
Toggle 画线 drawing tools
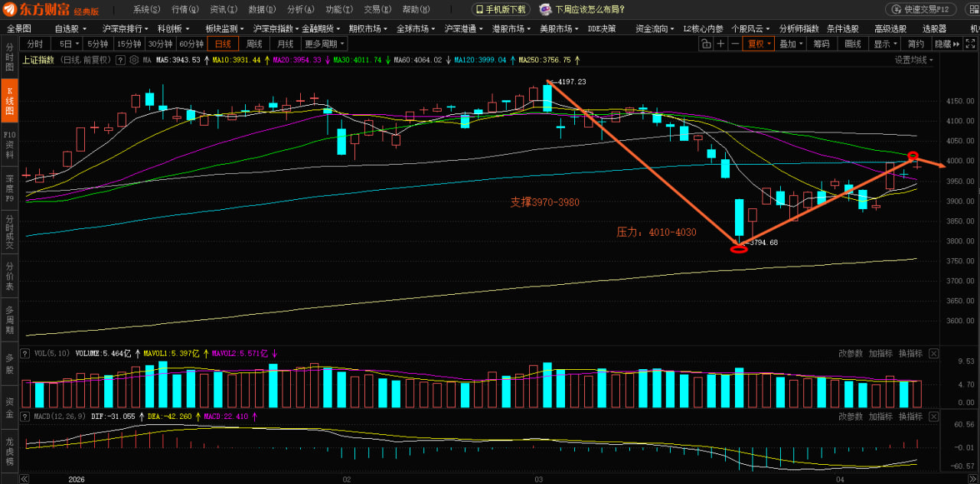pyautogui.click(x=853, y=44)
